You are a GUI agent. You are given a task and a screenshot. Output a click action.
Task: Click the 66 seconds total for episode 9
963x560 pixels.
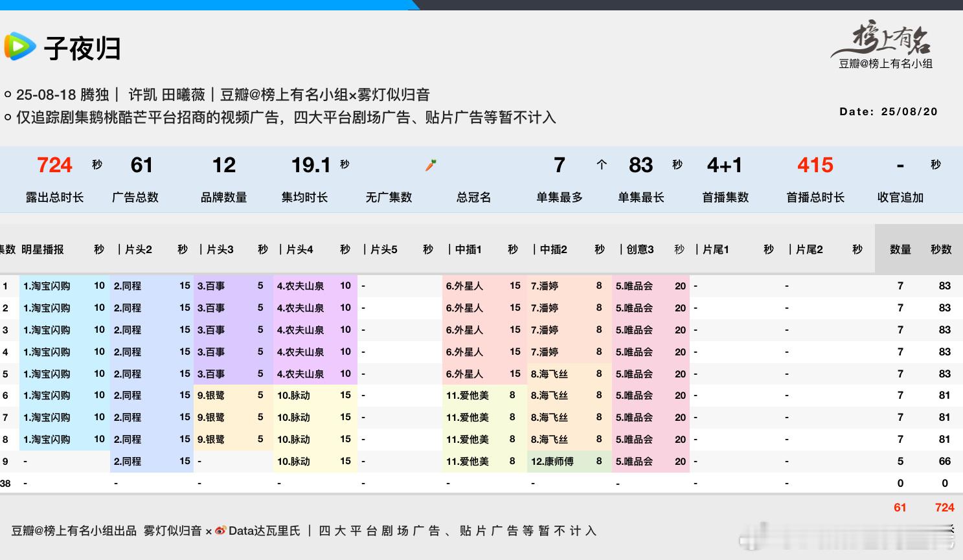coord(945,461)
